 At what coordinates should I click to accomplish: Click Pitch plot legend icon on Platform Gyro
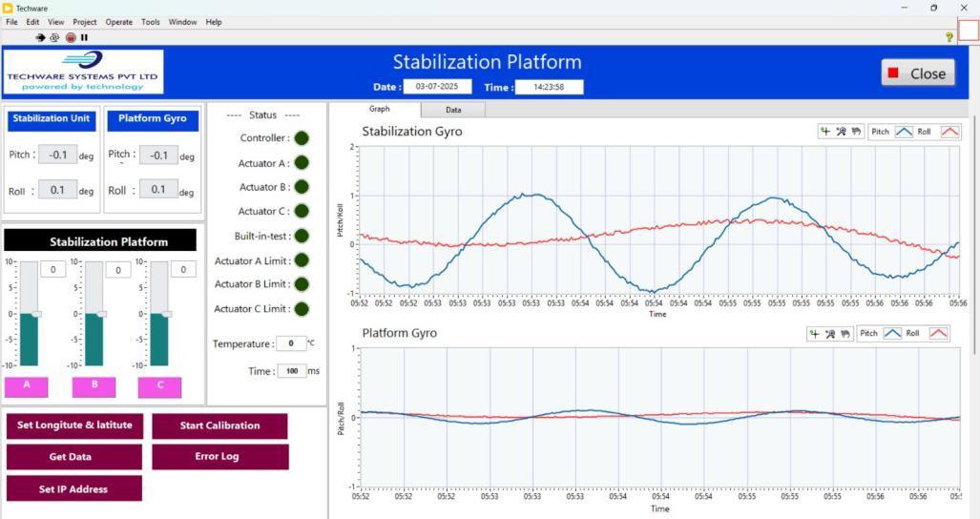(892, 334)
